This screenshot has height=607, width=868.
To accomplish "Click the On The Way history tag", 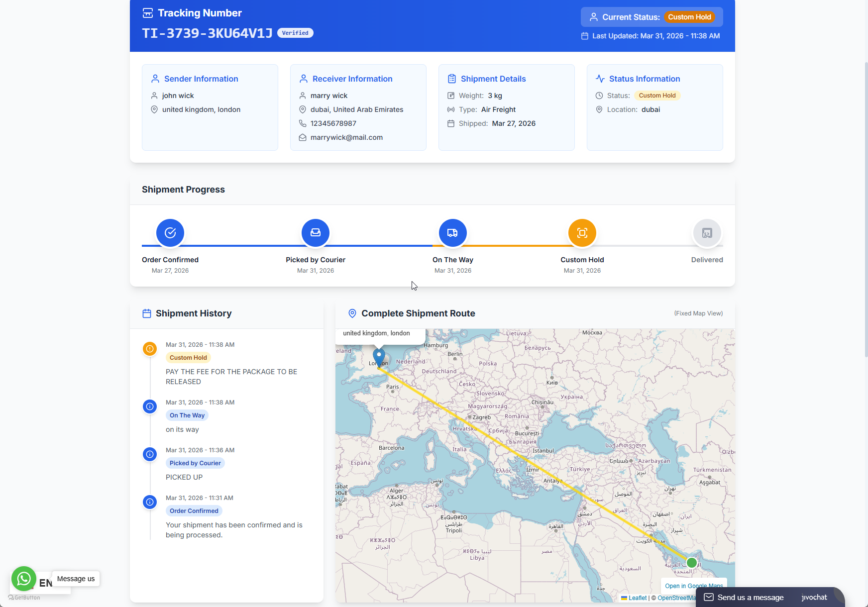I will point(187,415).
